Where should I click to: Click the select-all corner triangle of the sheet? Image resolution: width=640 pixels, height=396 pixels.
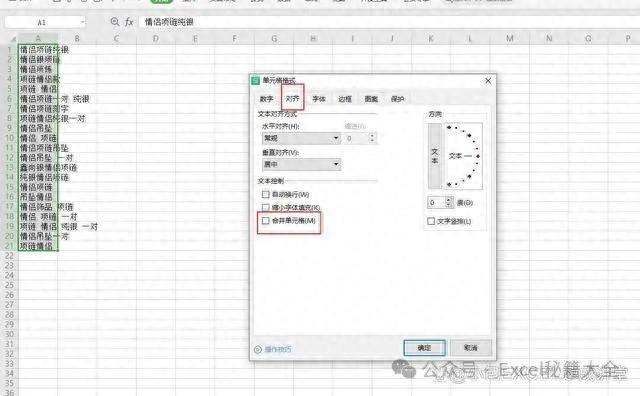coord(13,39)
